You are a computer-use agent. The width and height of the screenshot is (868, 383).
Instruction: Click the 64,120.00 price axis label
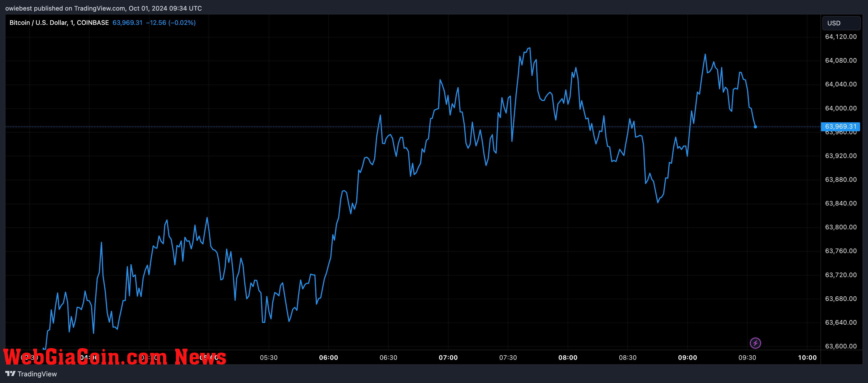(841, 37)
